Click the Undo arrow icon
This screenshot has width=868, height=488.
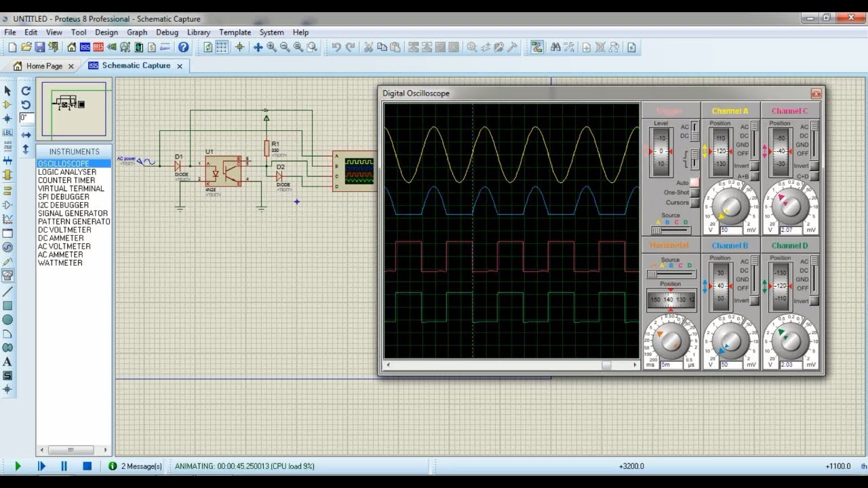click(x=336, y=47)
